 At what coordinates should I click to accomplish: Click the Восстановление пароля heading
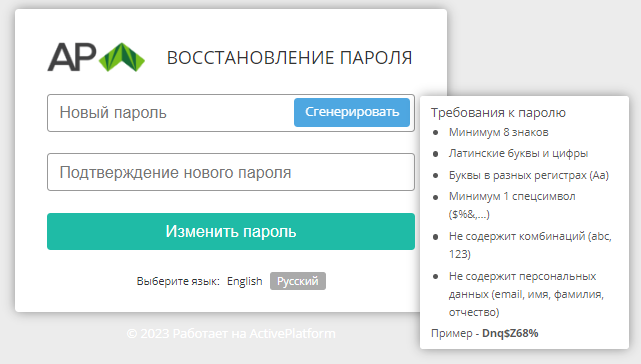[x=289, y=58]
